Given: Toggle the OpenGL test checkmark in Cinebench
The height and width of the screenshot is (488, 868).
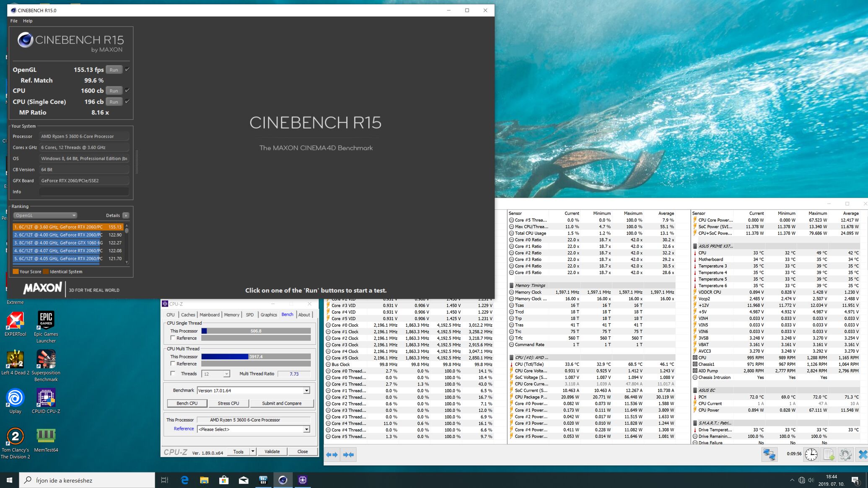Looking at the screenshot, I should click(x=127, y=70).
